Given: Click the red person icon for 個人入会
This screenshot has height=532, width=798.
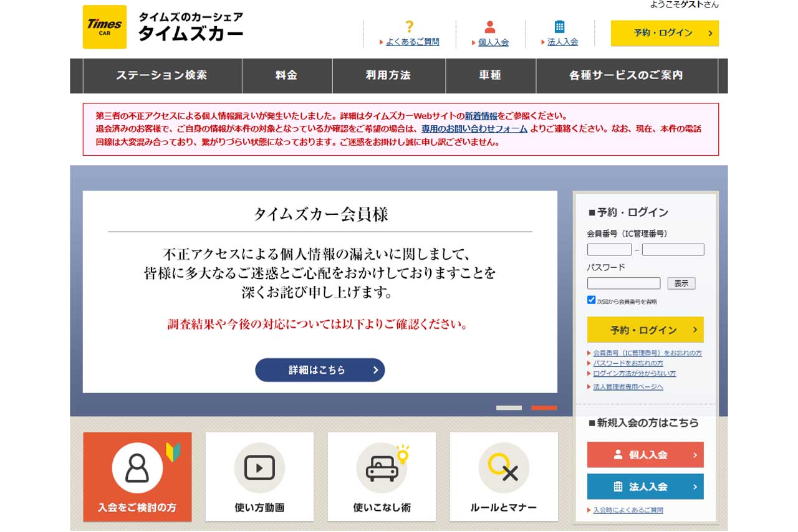Looking at the screenshot, I should coord(490,27).
